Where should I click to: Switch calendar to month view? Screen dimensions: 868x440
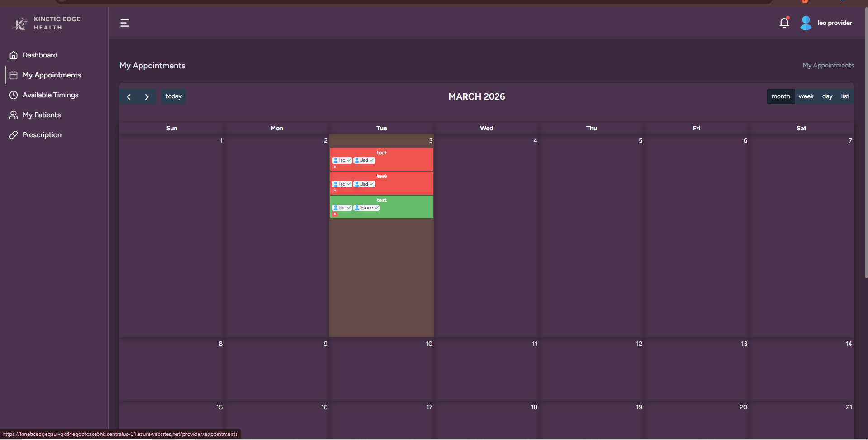point(780,96)
